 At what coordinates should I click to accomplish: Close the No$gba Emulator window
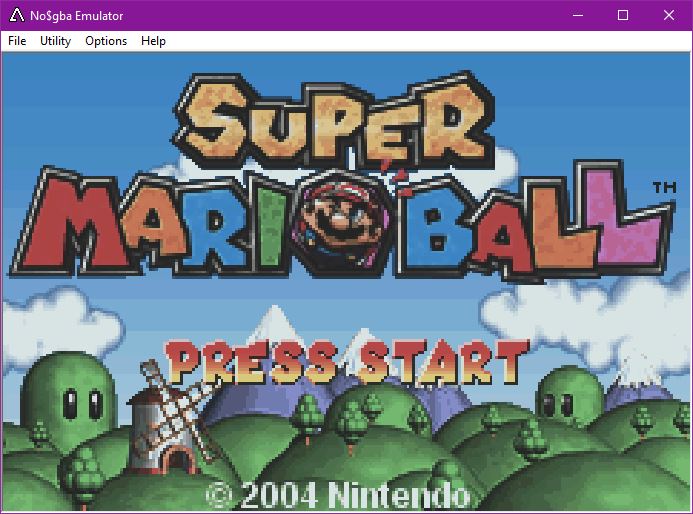click(669, 15)
